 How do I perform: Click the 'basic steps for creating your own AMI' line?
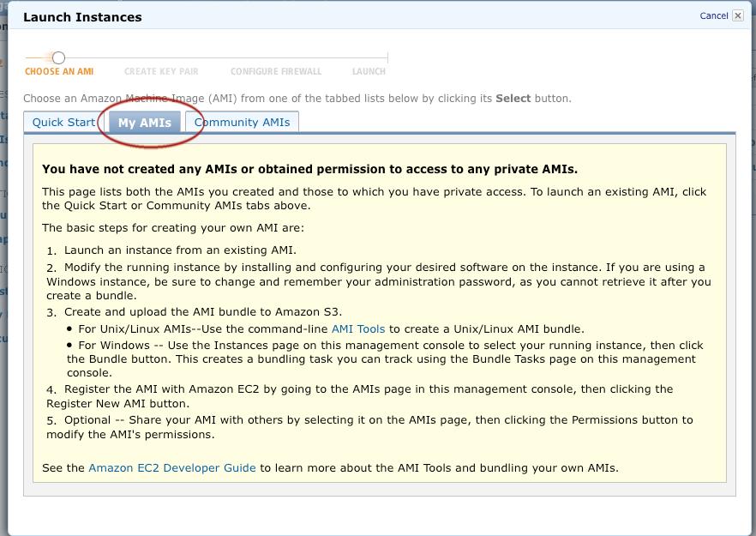173,228
